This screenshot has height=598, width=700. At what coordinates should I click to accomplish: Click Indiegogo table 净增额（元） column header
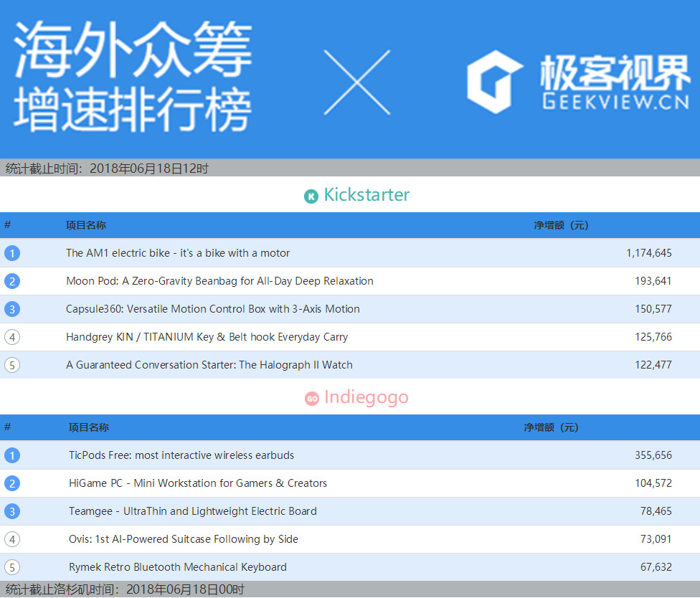point(551,427)
